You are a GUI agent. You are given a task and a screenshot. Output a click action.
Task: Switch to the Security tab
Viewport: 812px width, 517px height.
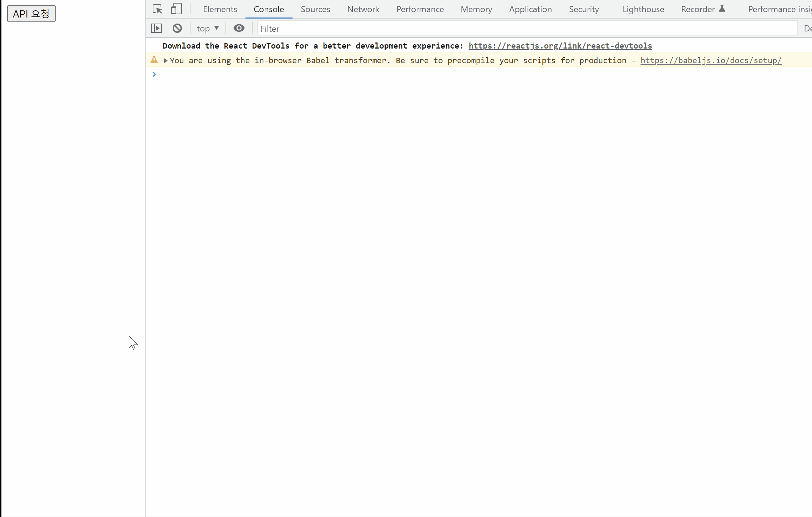[584, 9]
